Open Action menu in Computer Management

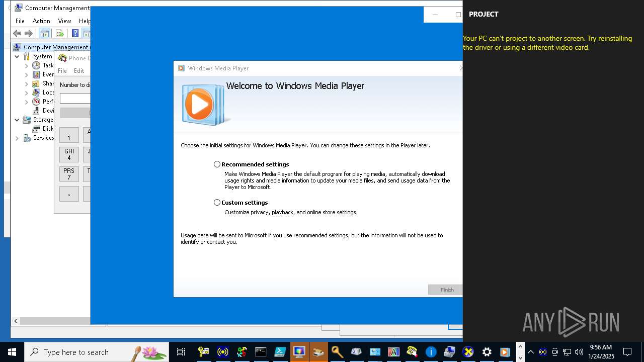(x=41, y=21)
